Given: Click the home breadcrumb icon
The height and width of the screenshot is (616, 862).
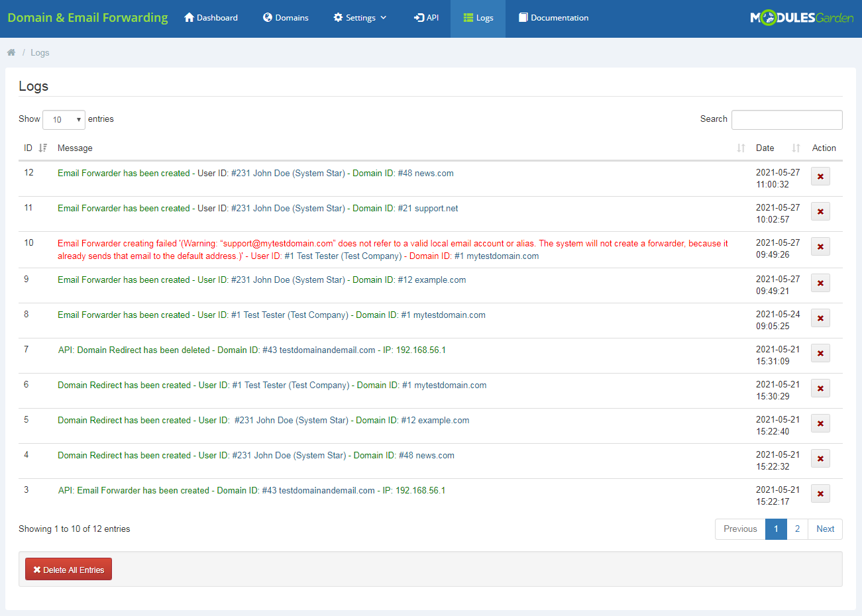Looking at the screenshot, I should pos(11,52).
